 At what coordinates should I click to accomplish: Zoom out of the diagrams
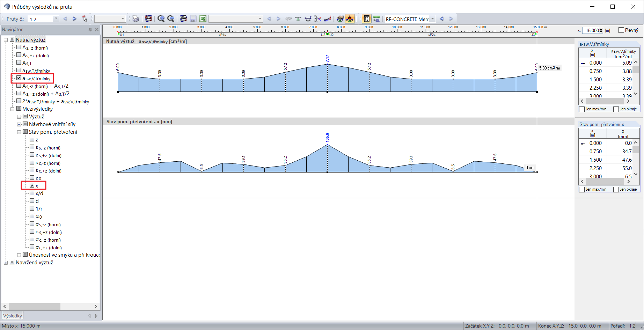[x=171, y=19]
